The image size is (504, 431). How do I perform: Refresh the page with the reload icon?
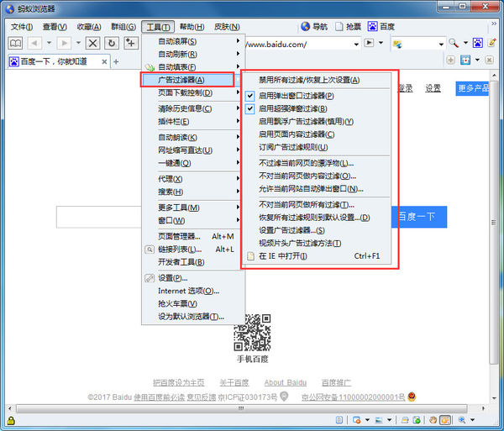click(112, 43)
